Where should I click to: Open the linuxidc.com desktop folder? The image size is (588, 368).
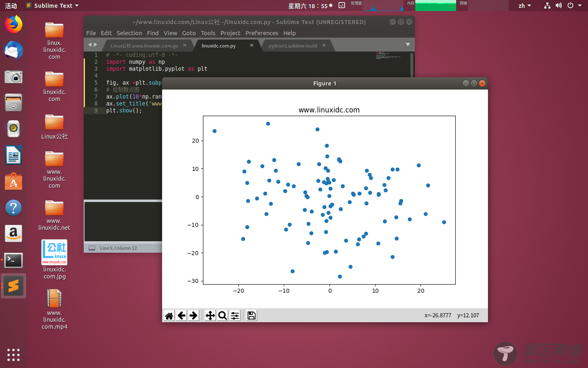click(x=54, y=87)
